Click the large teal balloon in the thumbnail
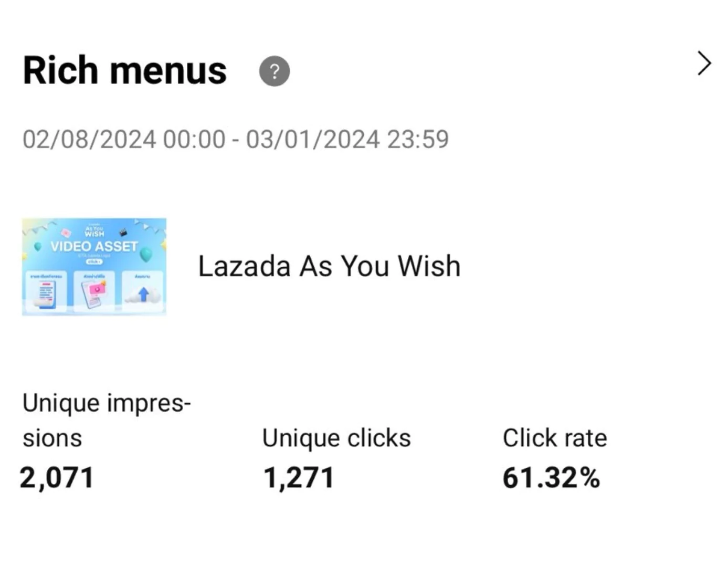 click(146, 254)
